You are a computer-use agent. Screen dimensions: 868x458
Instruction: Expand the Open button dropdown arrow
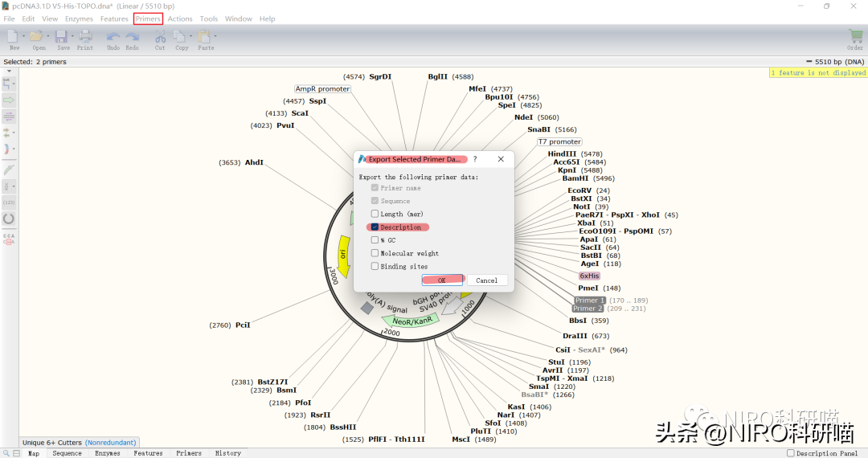click(49, 36)
